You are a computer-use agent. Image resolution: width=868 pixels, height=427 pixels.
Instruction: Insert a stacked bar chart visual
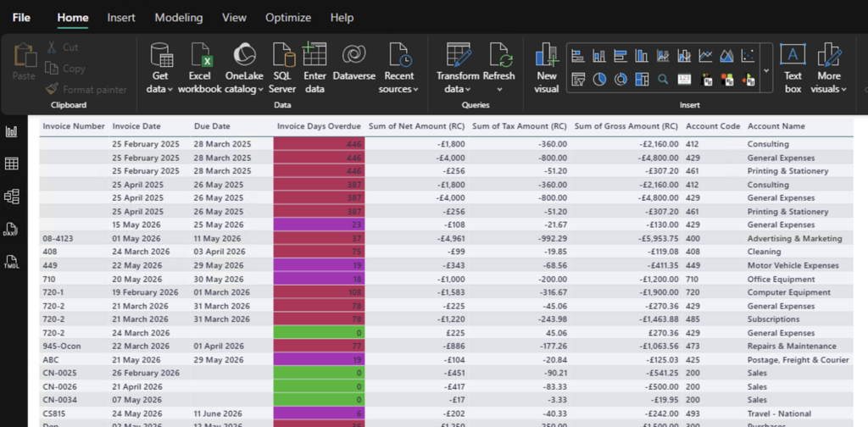(x=578, y=56)
